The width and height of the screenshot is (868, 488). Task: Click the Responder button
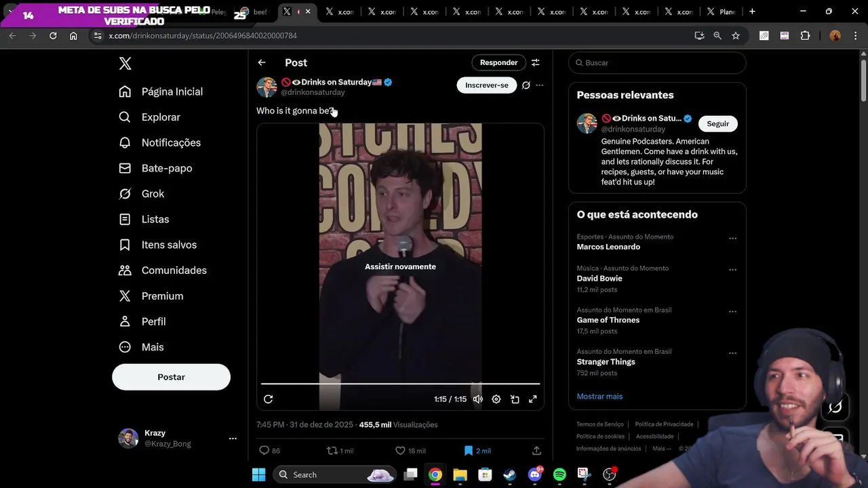[x=498, y=62]
